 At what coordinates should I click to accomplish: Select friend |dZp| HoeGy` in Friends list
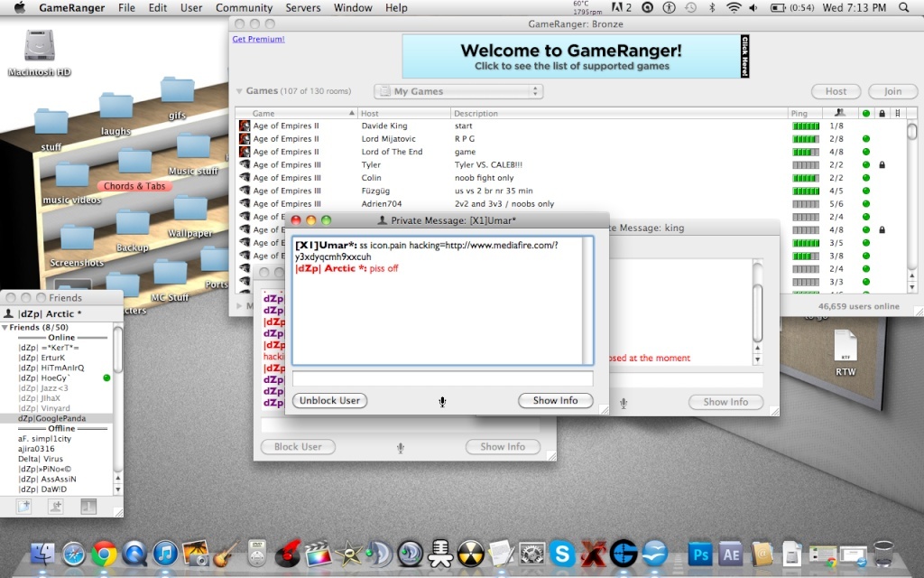(56, 378)
